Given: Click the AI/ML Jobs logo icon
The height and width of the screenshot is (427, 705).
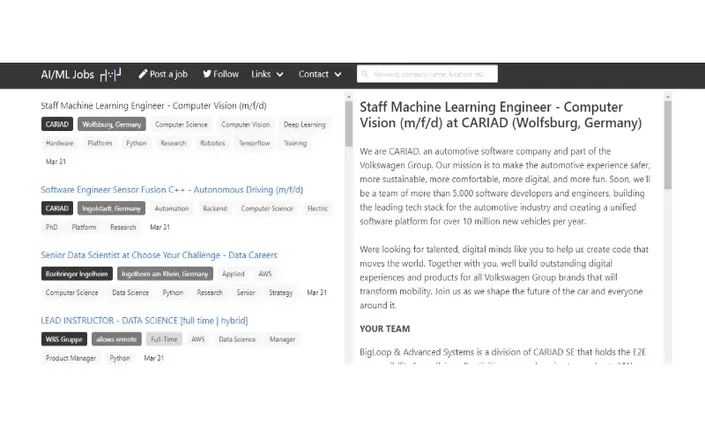Looking at the screenshot, I should pos(111,75).
